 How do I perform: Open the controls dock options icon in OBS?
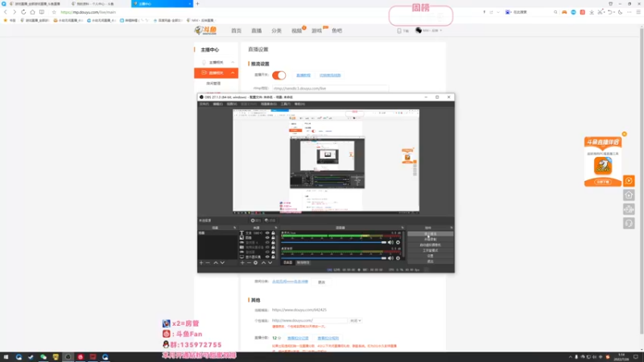tap(452, 228)
